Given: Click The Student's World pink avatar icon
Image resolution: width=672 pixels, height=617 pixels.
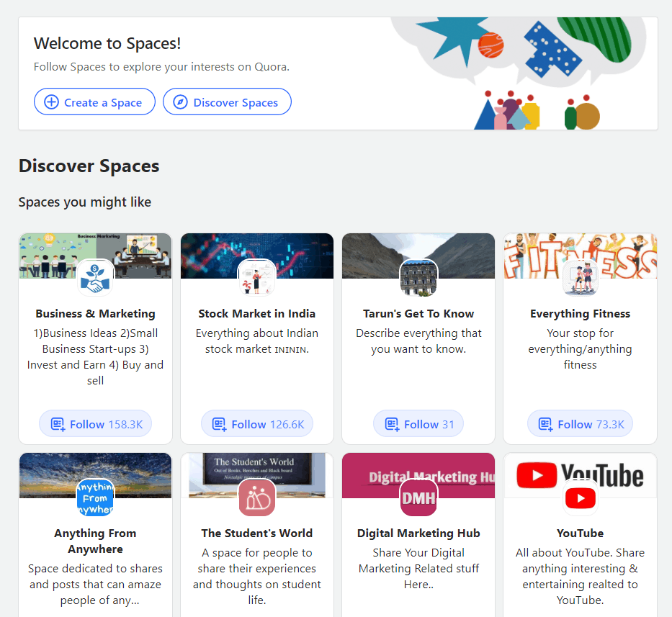Looking at the screenshot, I should [256, 497].
